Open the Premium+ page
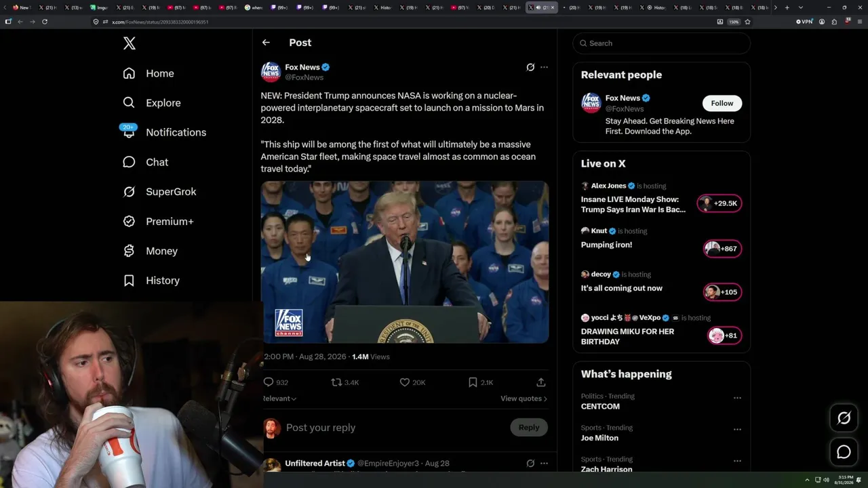Screen dimensions: 868x488 (x=158, y=222)
